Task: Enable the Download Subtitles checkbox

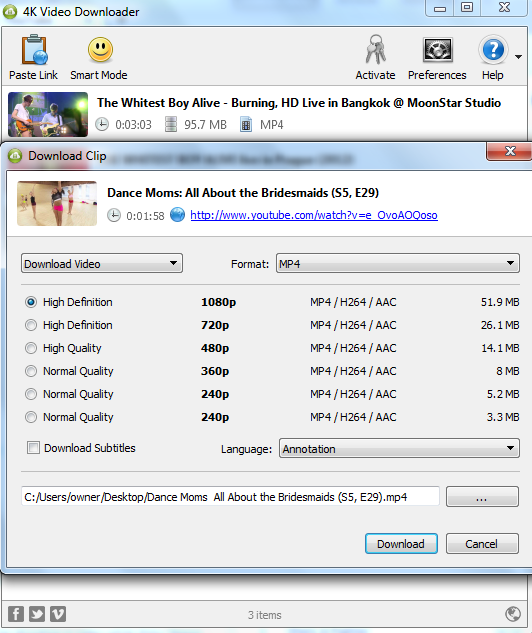Action: (x=33, y=448)
